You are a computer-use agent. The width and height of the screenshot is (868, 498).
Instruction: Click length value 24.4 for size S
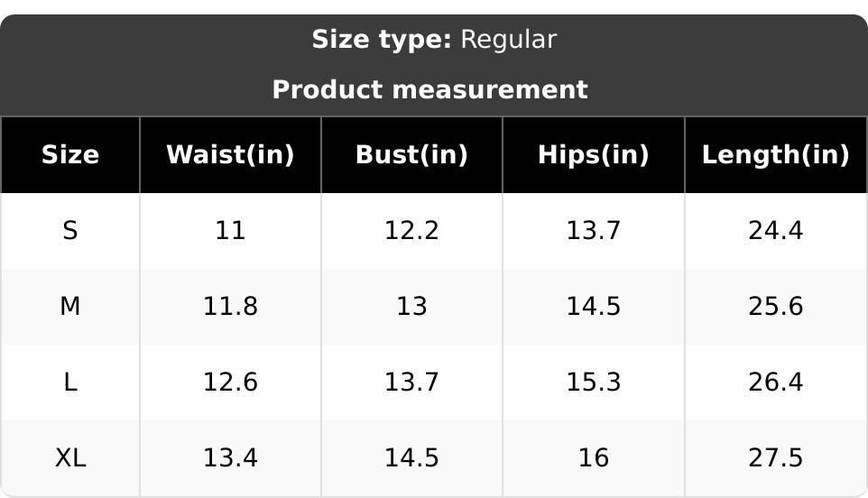775,231
